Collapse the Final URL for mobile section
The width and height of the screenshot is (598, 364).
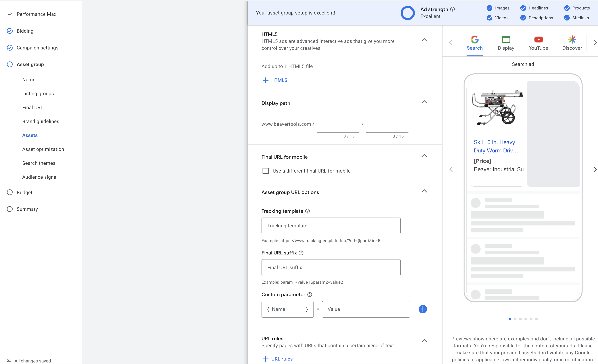pos(424,156)
